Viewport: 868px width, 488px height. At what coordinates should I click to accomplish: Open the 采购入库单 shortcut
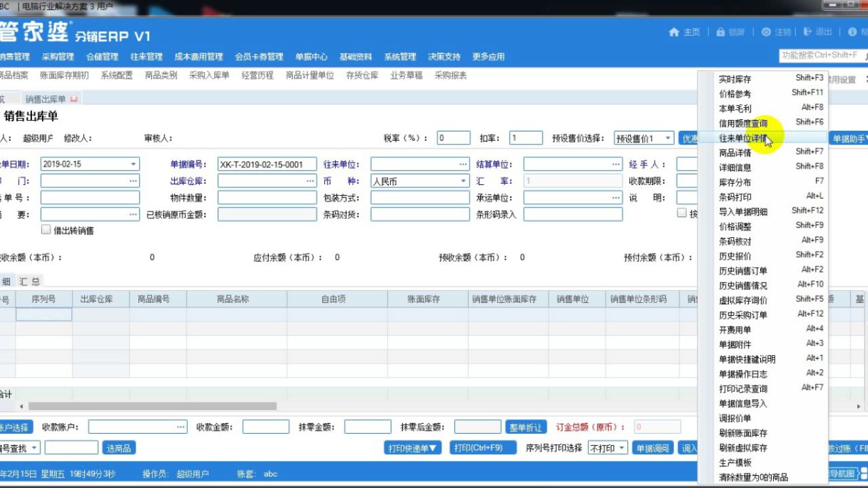coord(209,76)
